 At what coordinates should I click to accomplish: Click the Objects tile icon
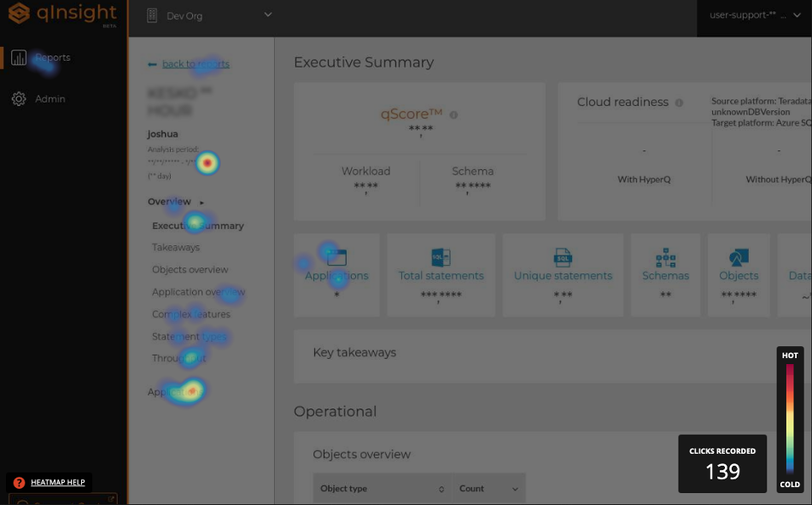(738, 255)
